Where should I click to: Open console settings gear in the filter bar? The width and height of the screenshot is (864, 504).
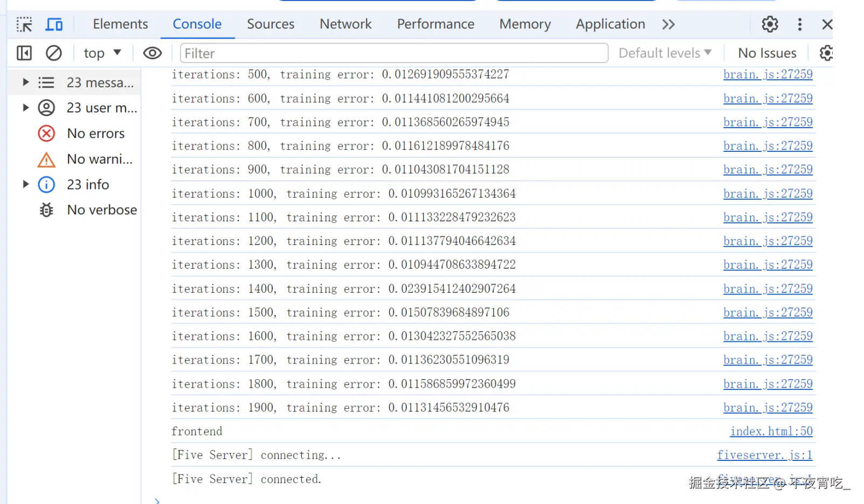(x=826, y=53)
